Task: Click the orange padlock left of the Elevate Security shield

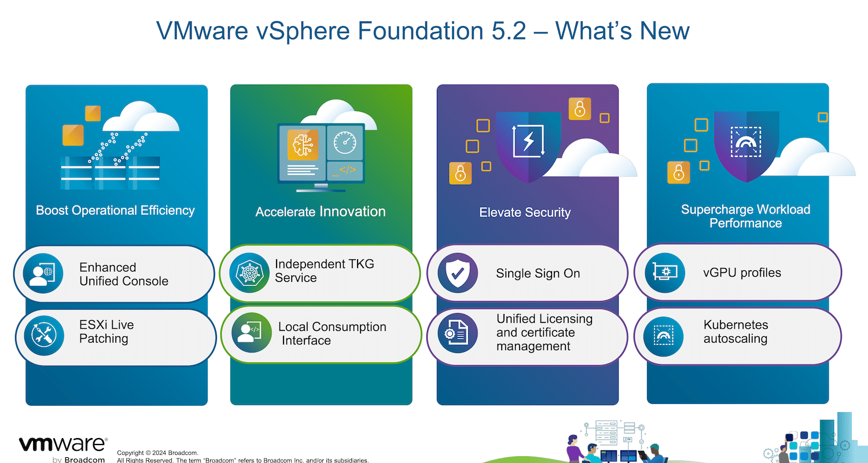Action: (461, 173)
